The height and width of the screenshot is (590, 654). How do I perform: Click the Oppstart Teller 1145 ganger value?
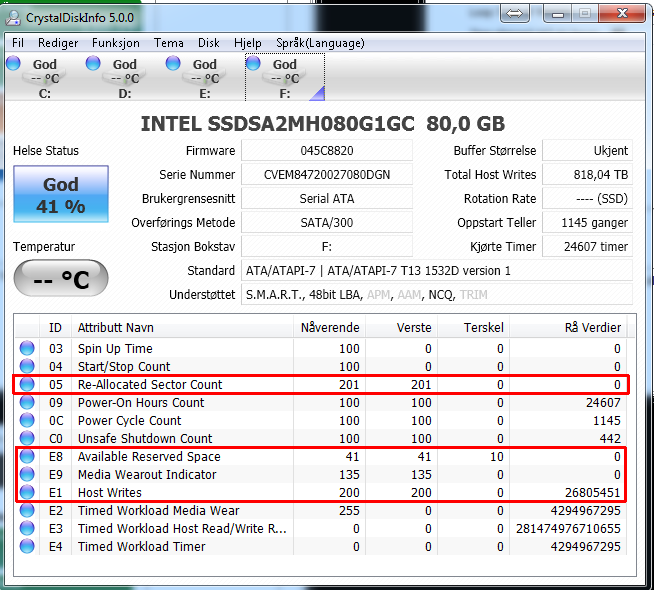point(587,223)
